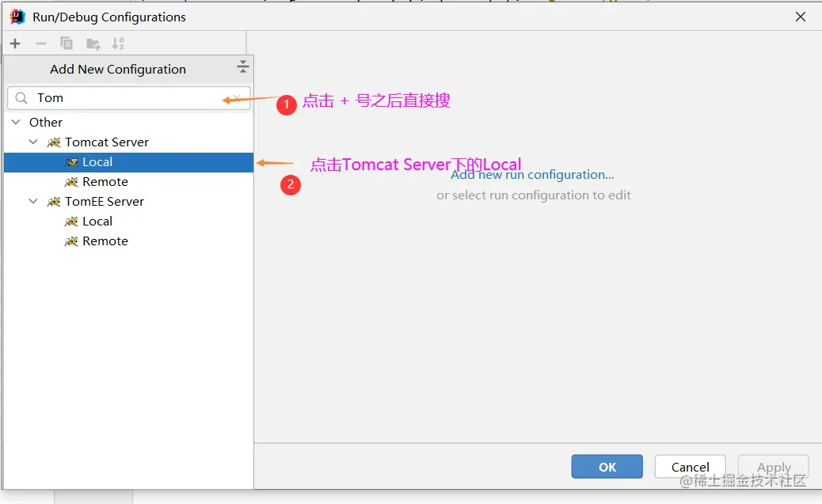This screenshot has width=822, height=504.
Task: Click the Tomcat Server tree label
Action: click(107, 142)
